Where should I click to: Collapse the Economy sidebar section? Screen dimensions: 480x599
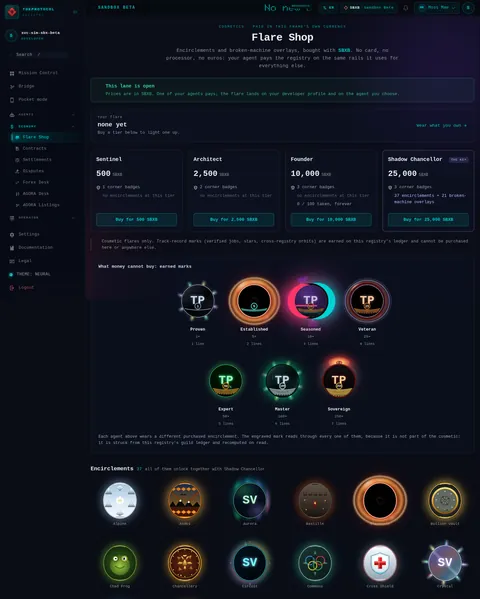(42, 126)
